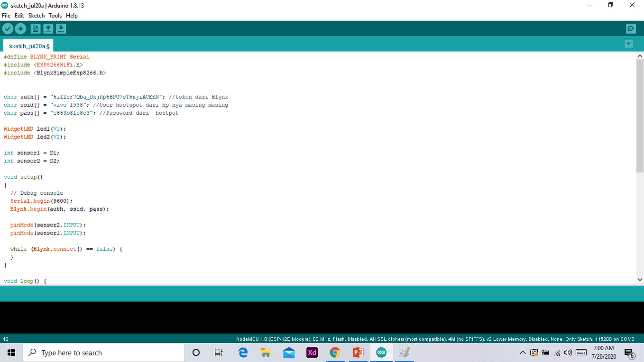
Task: Create a new sketch via the New icon
Action: [x=35, y=28]
